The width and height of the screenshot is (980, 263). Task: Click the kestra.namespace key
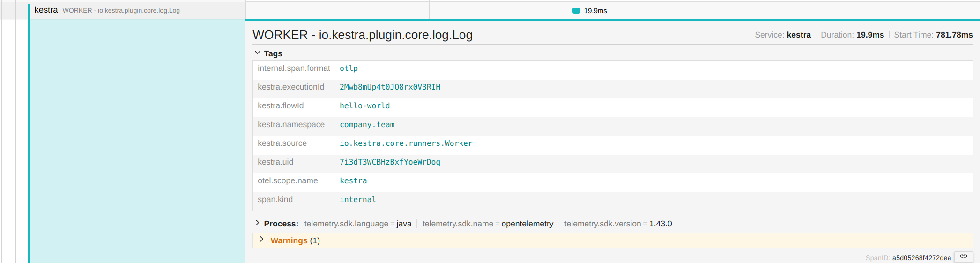[291, 125]
